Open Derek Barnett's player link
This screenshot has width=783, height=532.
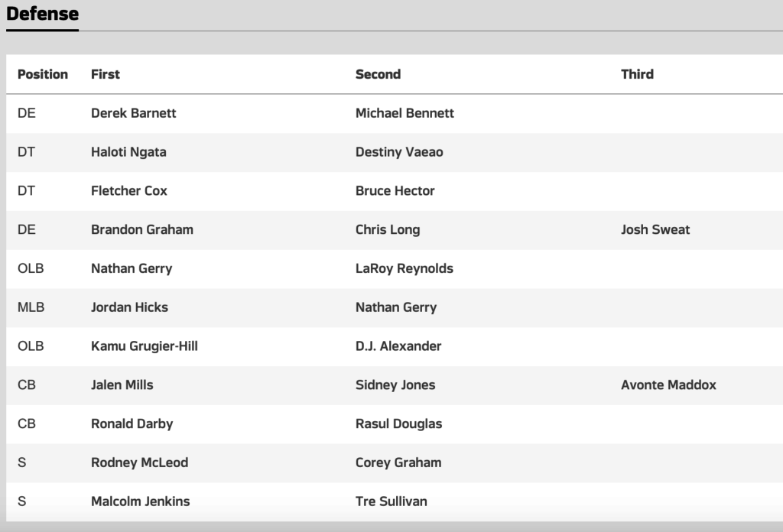coord(133,113)
